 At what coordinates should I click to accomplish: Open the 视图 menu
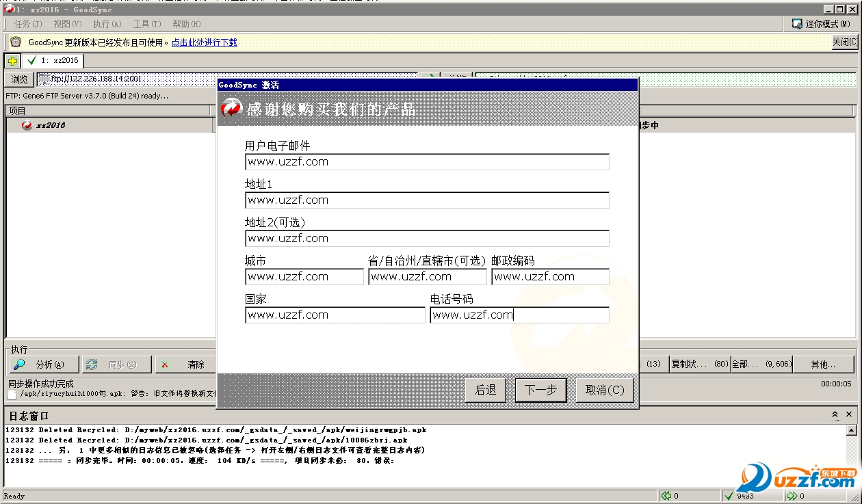(67, 24)
